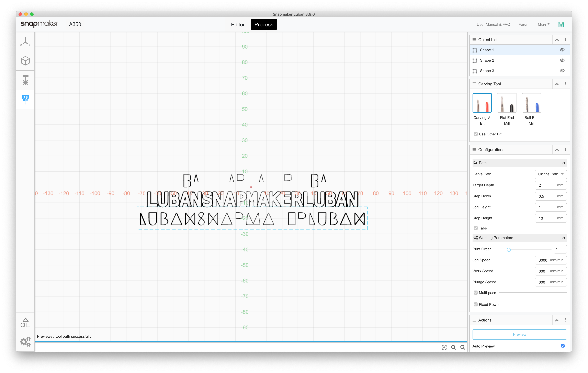Open the settings gears icon at bottom left
588x373 pixels.
tap(25, 341)
